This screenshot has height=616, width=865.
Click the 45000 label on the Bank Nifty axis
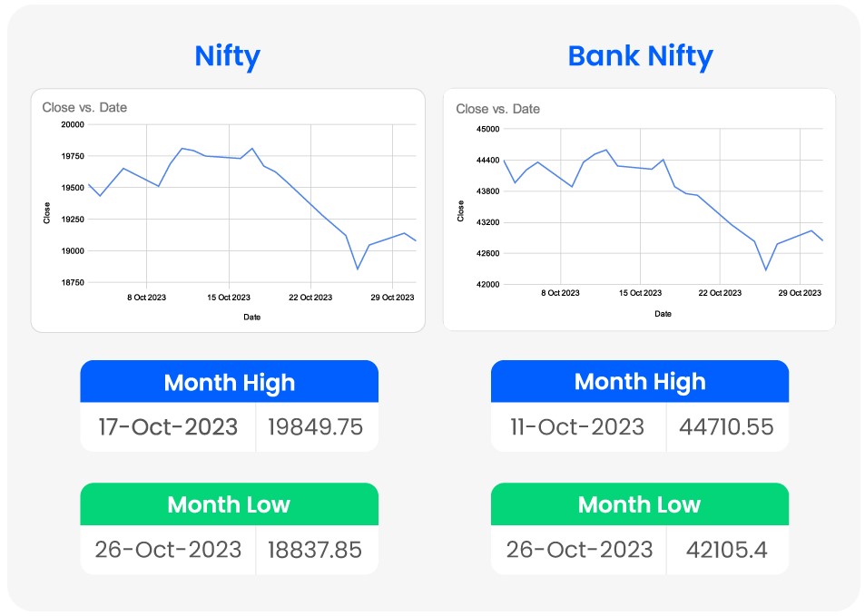488,129
